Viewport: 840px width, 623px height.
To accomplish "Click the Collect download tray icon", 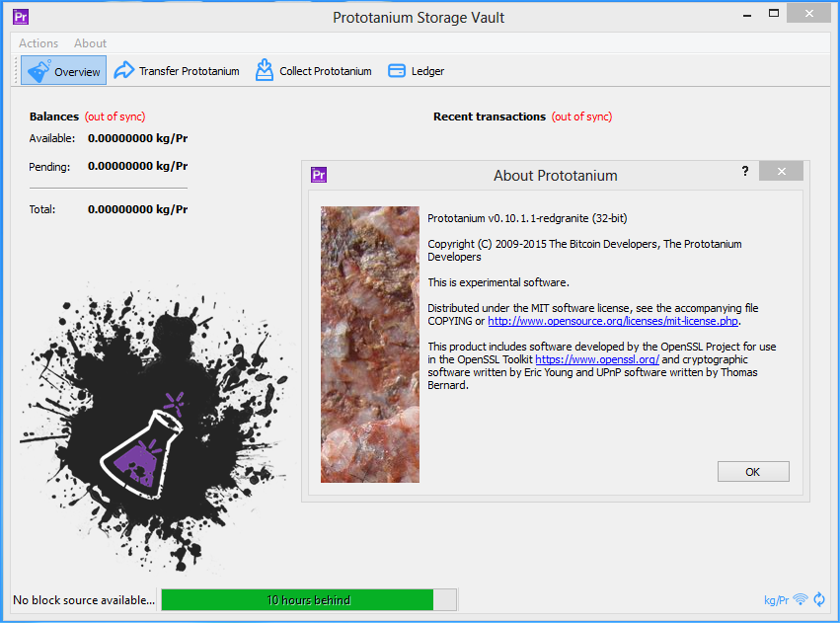I will click(x=265, y=70).
